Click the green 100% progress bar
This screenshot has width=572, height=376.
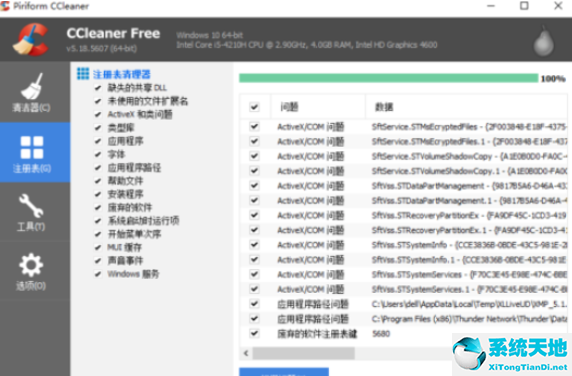coord(389,78)
